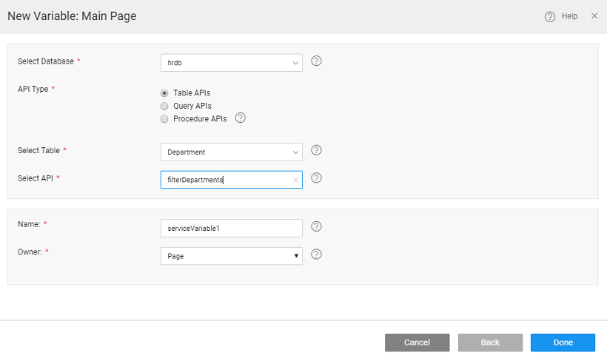
Task: Select the Query APIs radio button
Action: [x=164, y=106]
